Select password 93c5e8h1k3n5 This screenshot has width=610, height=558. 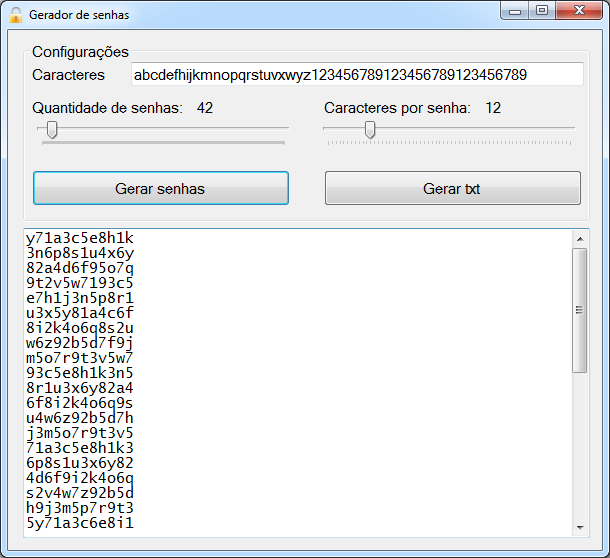[80, 373]
